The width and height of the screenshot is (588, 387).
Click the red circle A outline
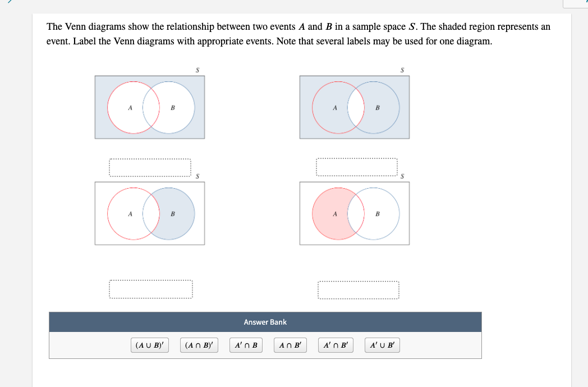click(108, 107)
